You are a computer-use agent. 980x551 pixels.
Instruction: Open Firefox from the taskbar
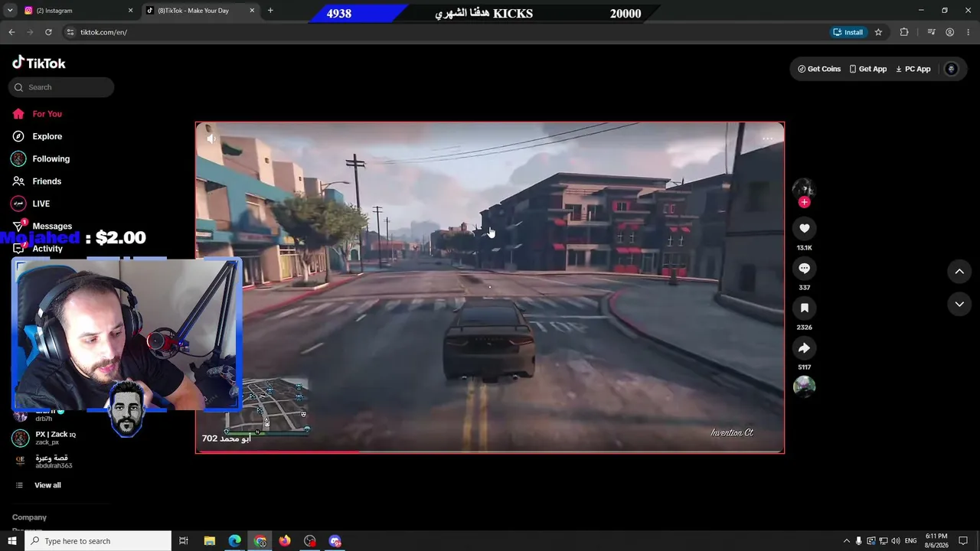tap(285, 541)
